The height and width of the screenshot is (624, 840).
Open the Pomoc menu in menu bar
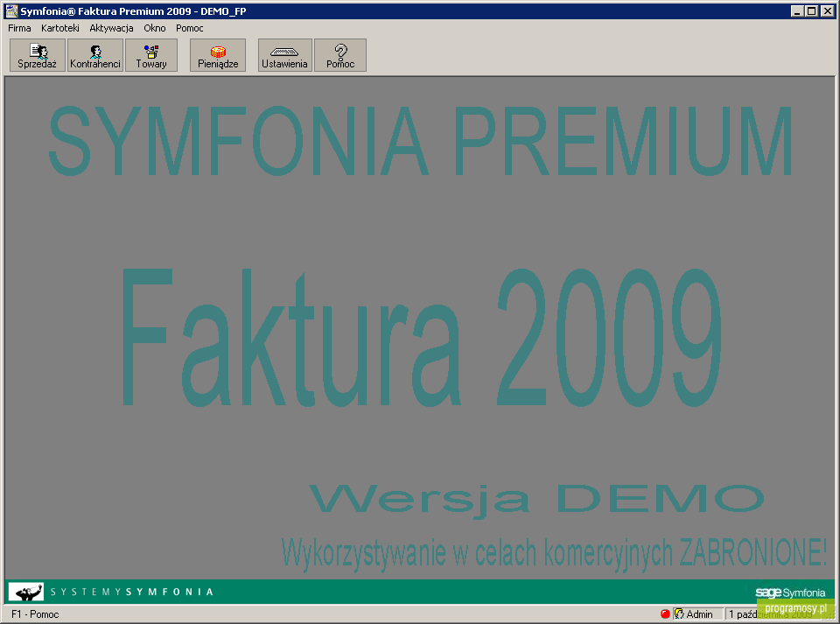(x=190, y=28)
